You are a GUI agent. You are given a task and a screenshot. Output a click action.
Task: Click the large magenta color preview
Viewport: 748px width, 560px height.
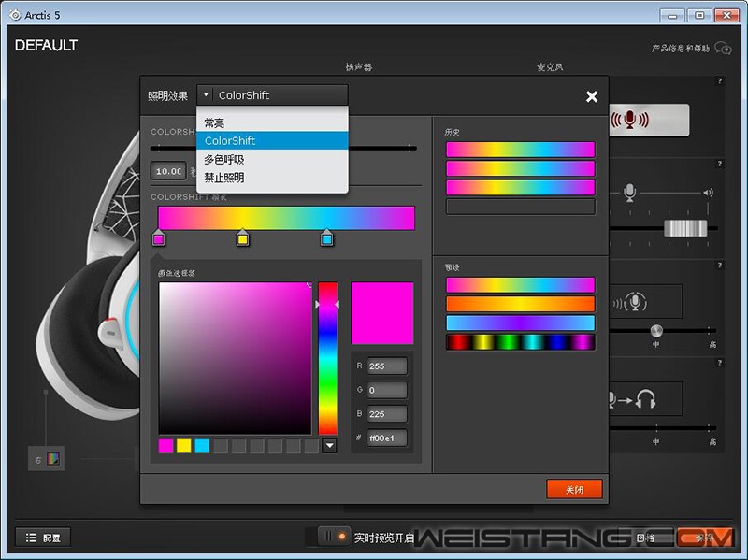coord(382,313)
